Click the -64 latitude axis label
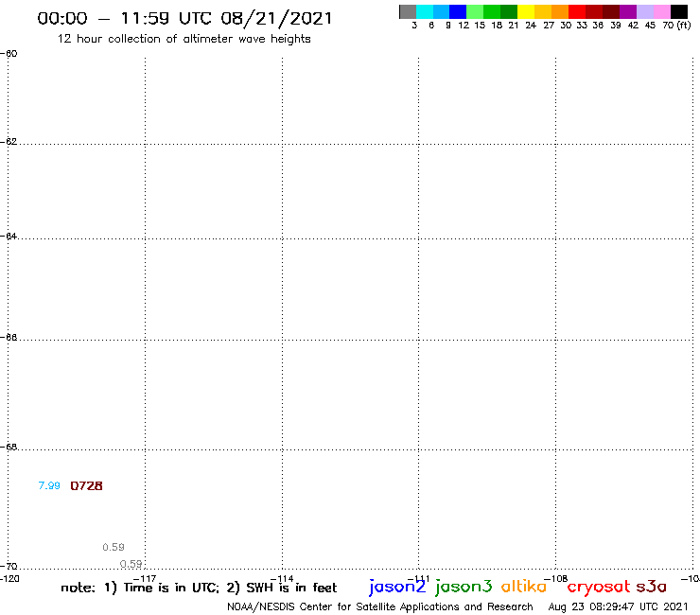700x615 pixels. [x=9, y=236]
